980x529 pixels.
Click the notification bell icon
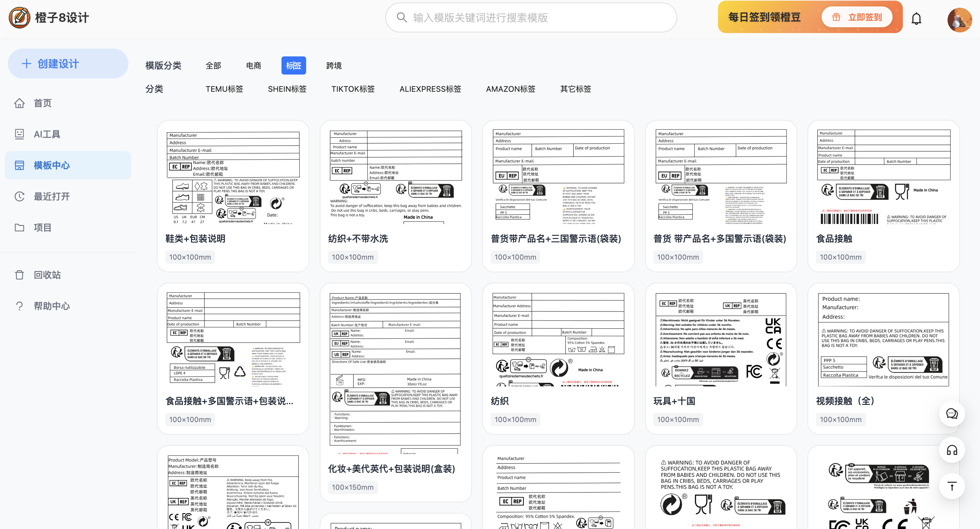coord(916,18)
